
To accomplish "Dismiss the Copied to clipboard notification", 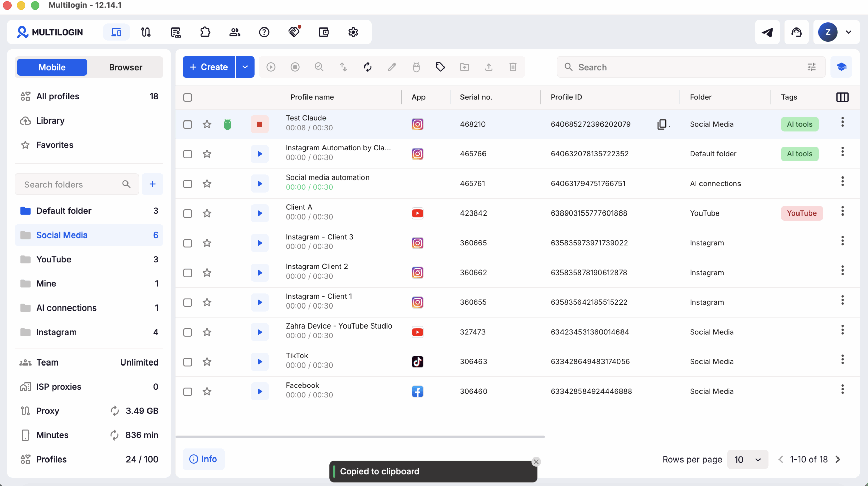I will (536, 462).
